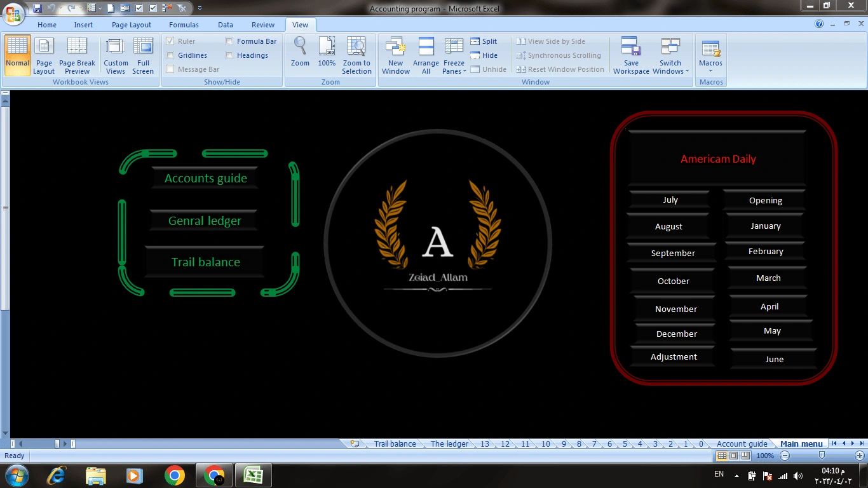The width and height of the screenshot is (868, 488).
Task: Click Insert Worksheet tab icon
Action: pyautogui.click(x=355, y=444)
